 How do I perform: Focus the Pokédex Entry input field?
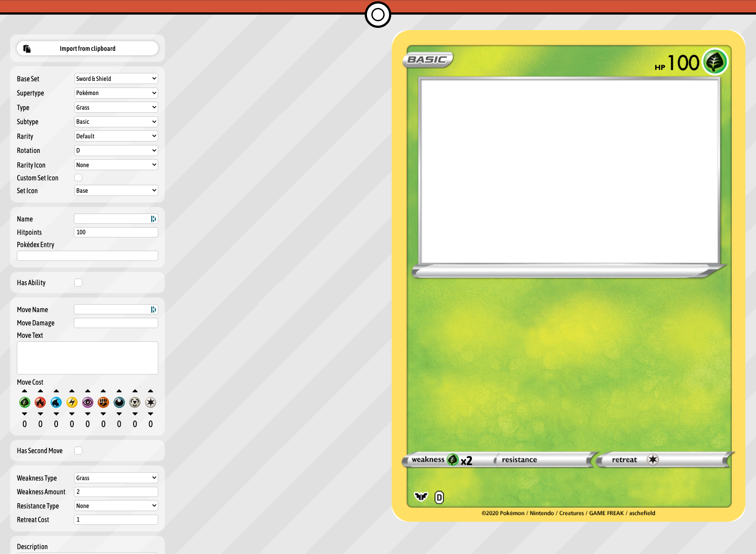tap(88, 256)
